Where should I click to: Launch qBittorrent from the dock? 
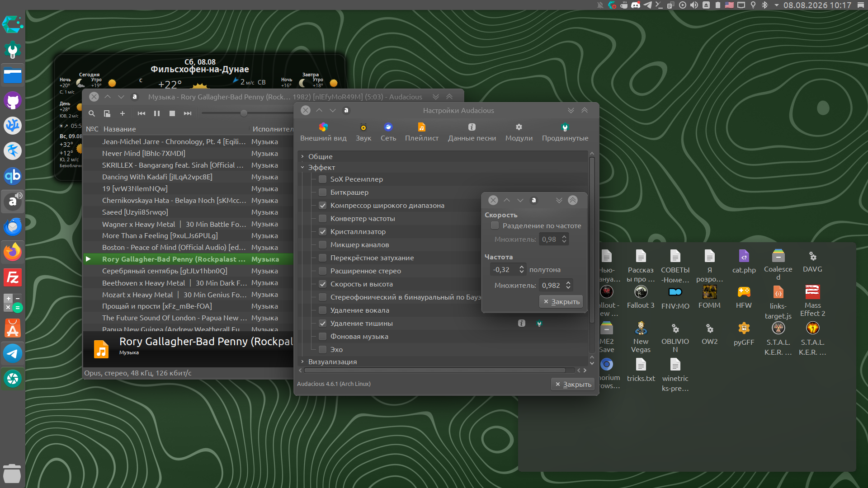[13, 176]
